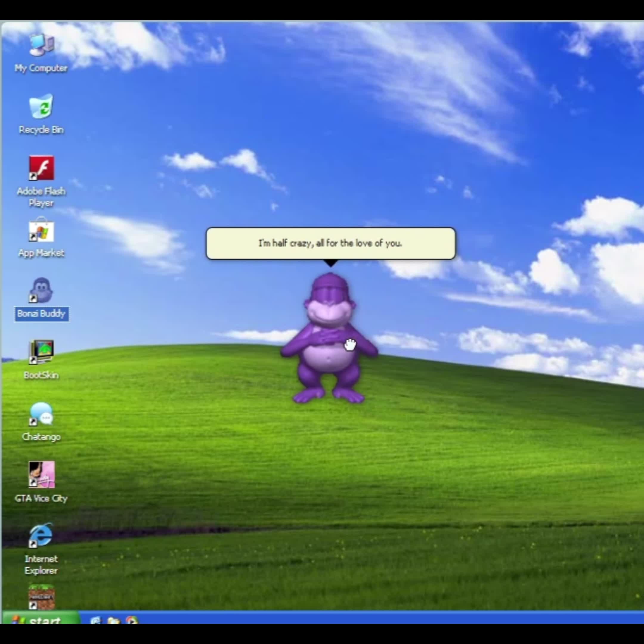Screen dimensions: 644x644
Task: Click the "I'm half crazy" speech balloon
Action: pos(331,243)
